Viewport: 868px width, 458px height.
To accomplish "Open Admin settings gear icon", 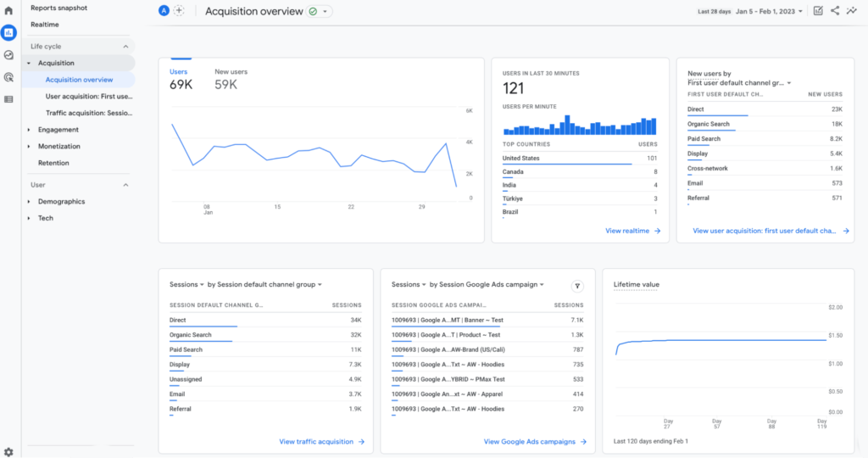I will point(8,452).
